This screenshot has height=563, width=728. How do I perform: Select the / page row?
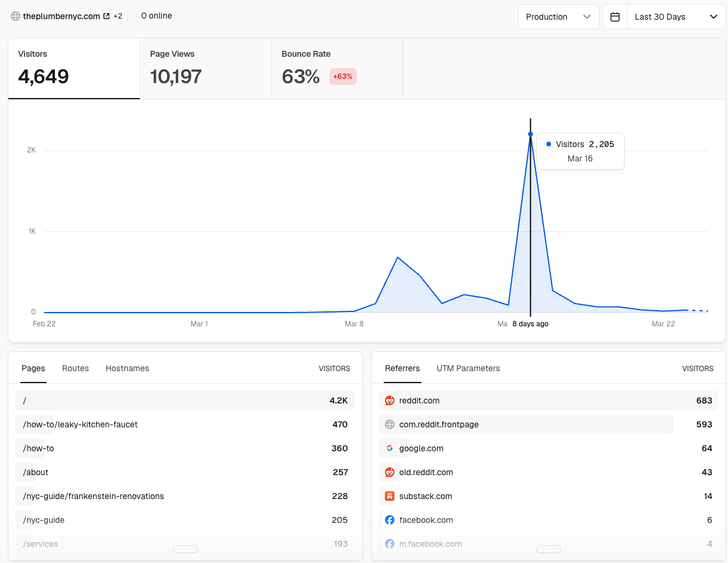185,400
